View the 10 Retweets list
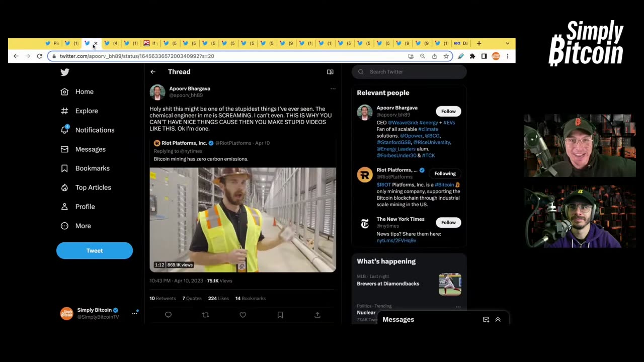 tap(163, 298)
